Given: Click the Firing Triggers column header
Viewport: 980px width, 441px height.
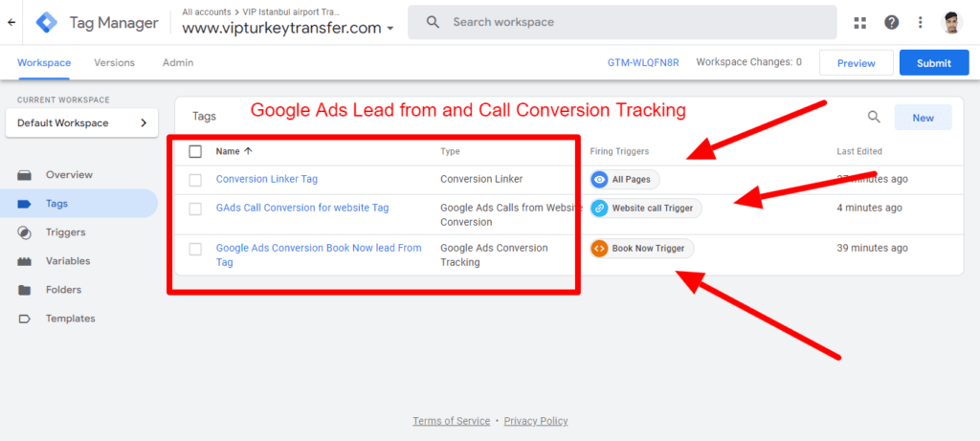Looking at the screenshot, I should pyautogui.click(x=619, y=151).
